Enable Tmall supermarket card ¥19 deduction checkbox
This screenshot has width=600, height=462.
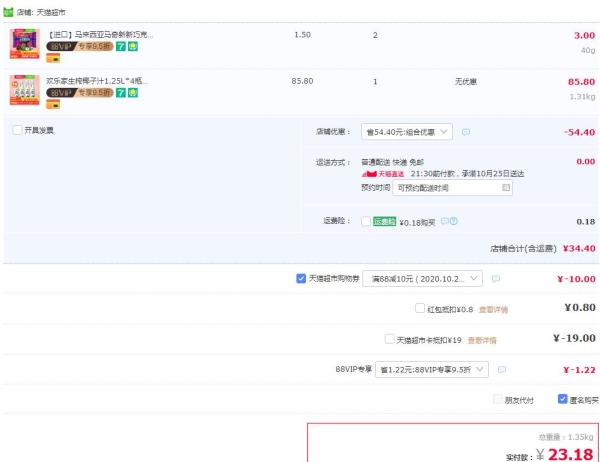coord(389,339)
